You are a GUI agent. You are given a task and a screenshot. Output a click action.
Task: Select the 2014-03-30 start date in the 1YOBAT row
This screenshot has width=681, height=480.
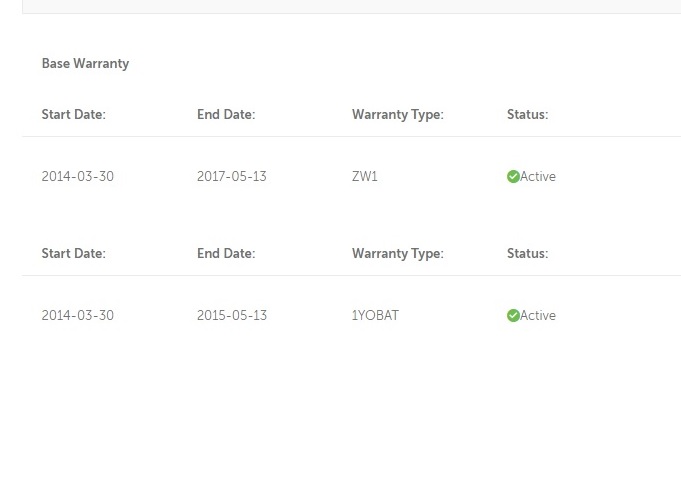tap(78, 316)
